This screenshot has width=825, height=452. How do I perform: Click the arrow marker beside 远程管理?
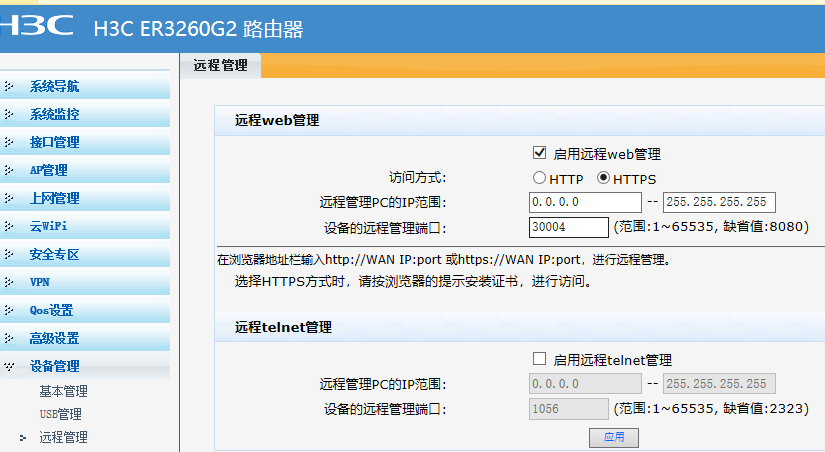pyautogui.click(x=23, y=437)
